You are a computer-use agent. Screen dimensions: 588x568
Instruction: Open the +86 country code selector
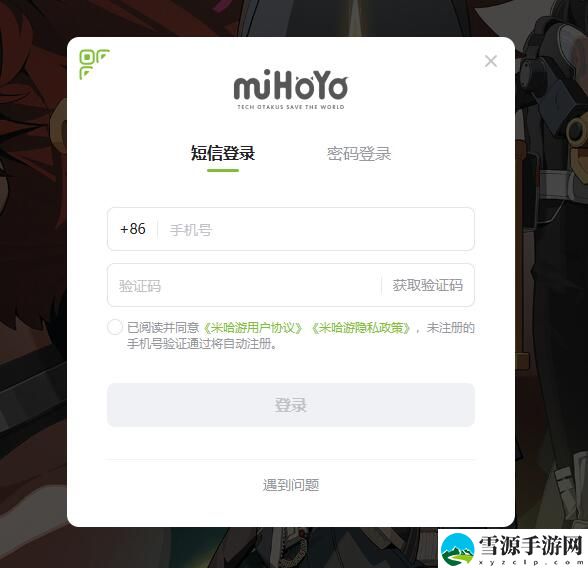coord(133,229)
